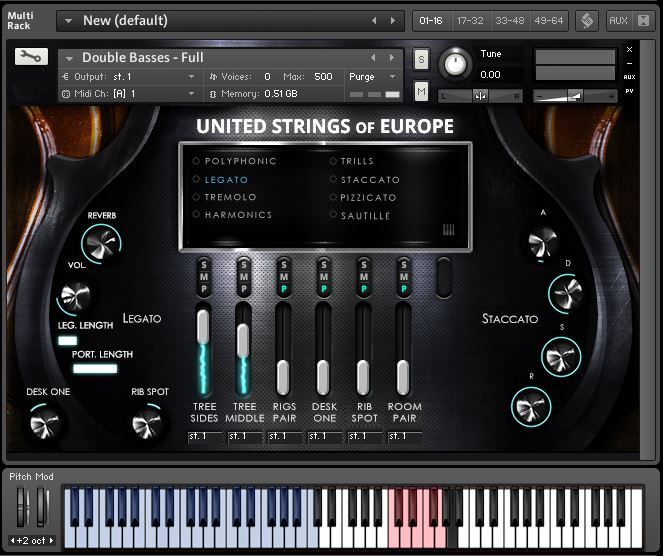Click the Tree Middle fader handle
Viewport: 663px width, 556px height.
pyautogui.click(x=243, y=341)
